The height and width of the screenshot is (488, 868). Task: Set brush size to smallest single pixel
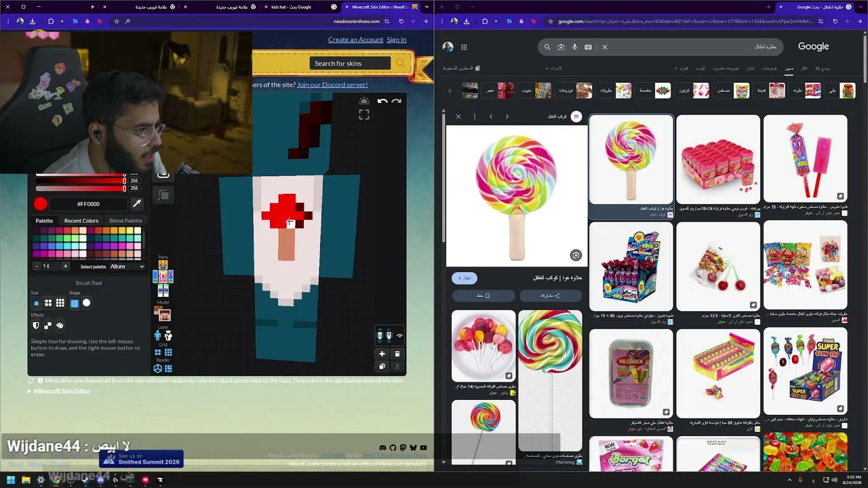pyautogui.click(x=36, y=303)
